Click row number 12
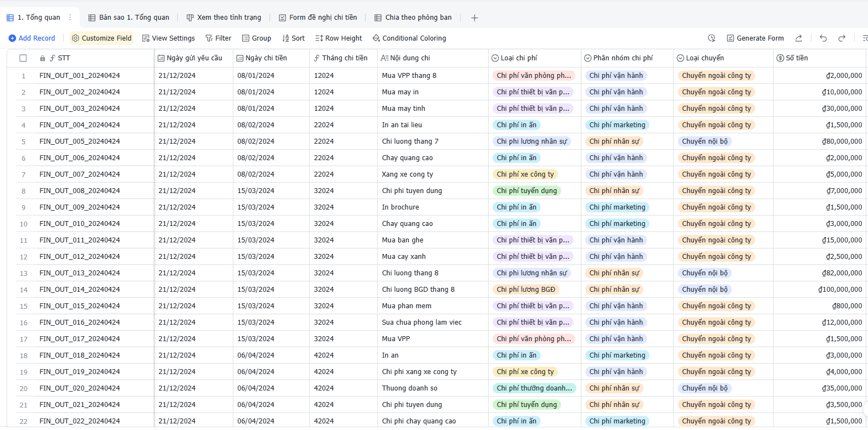Viewport: 868px width, 430px height. (x=24, y=257)
